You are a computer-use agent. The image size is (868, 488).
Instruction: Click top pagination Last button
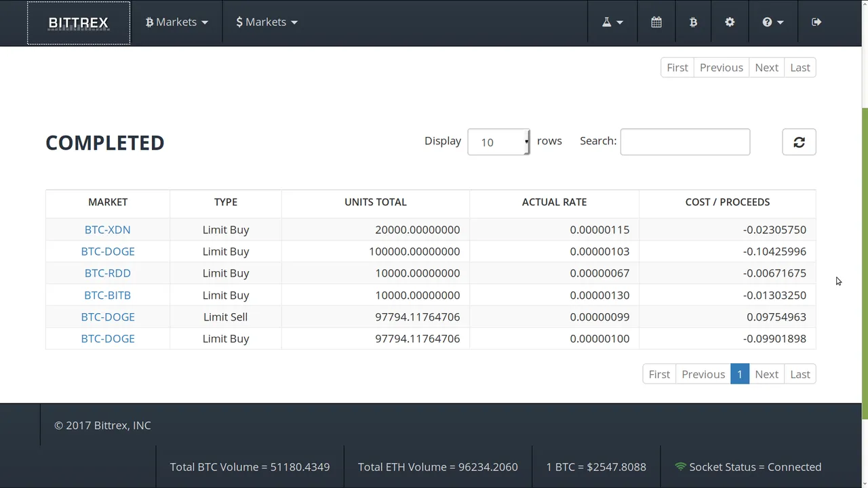pyautogui.click(x=800, y=68)
